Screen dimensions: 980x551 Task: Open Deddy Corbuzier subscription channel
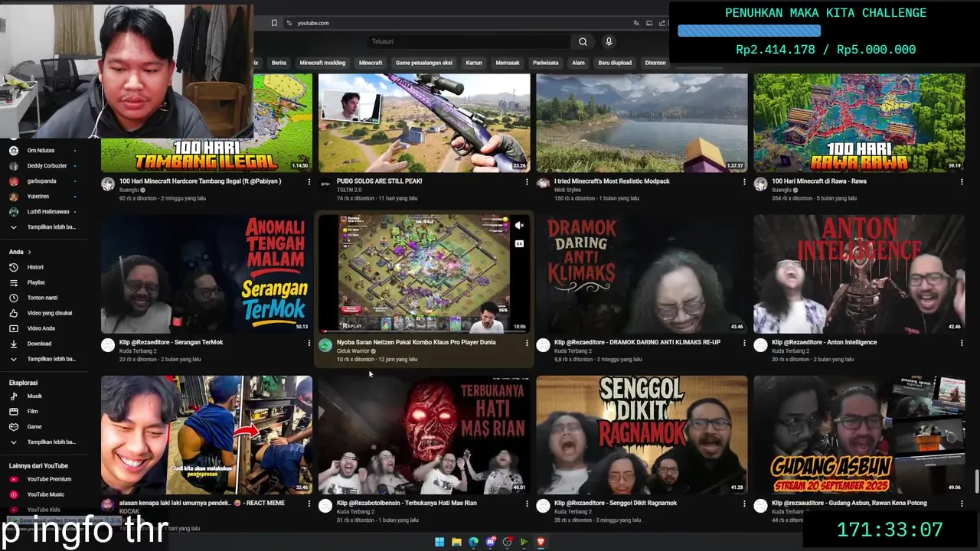47,166
